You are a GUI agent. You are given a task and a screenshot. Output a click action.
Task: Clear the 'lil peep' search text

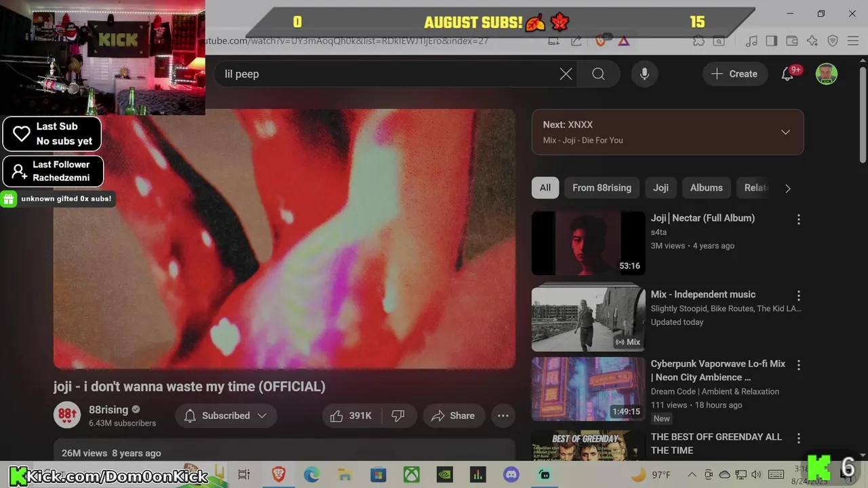click(566, 74)
